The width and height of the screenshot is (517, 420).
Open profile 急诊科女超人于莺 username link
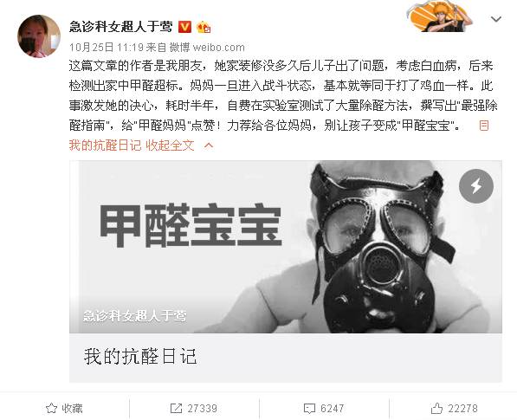coord(120,27)
